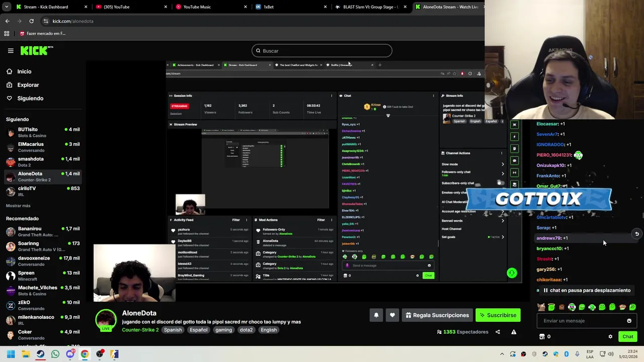Click the Buscar search field

pyautogui.click(x=322, y=51)
